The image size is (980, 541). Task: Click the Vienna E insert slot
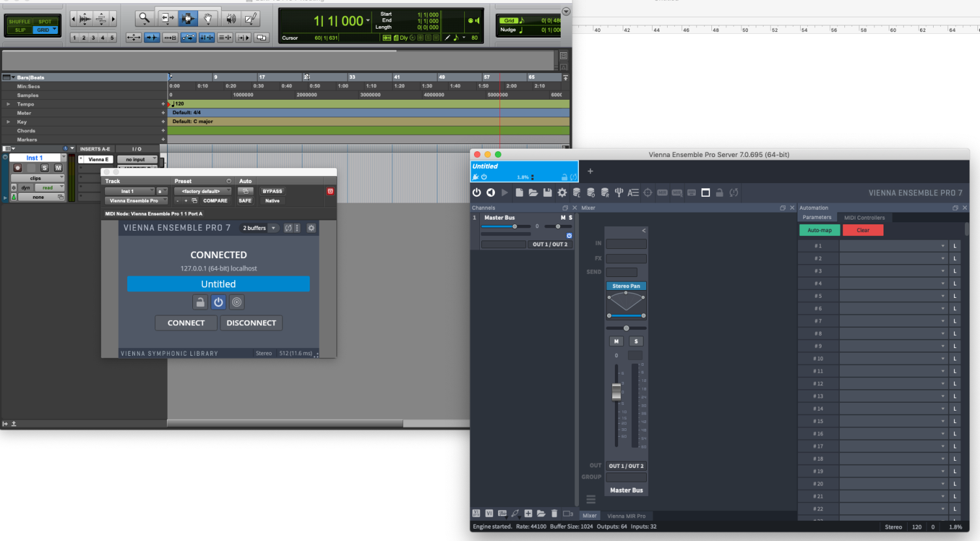click(96, 159)
